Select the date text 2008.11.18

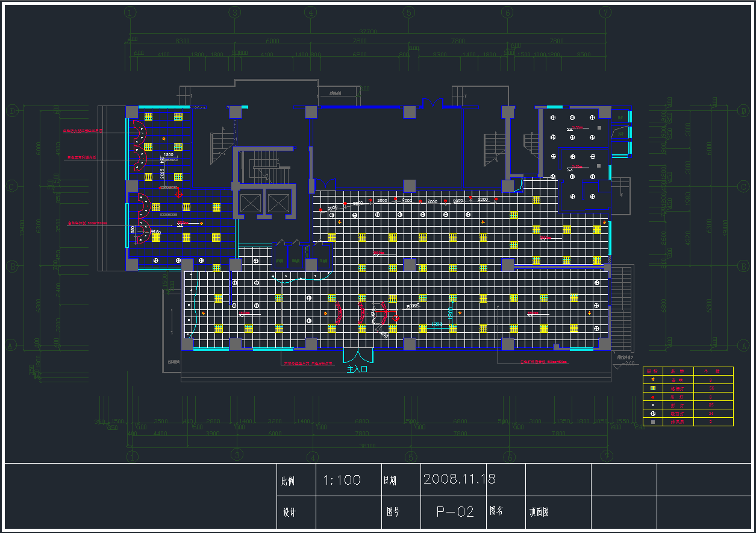[460, 479]
